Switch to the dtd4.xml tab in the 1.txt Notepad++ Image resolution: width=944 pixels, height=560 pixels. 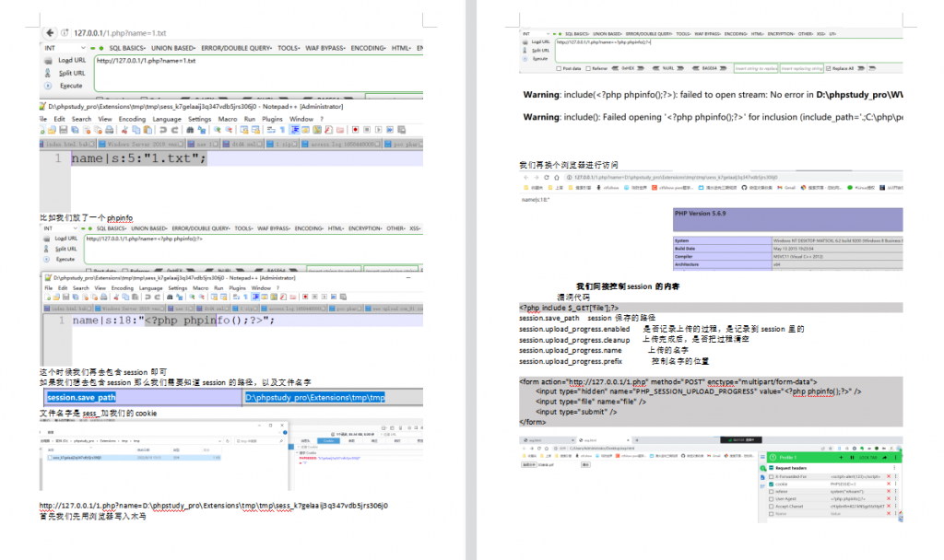[x=243, y=145]
